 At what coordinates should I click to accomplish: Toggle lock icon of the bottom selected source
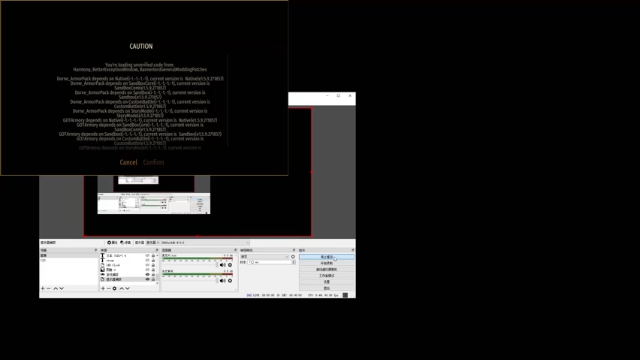click(x=153, y=280)
